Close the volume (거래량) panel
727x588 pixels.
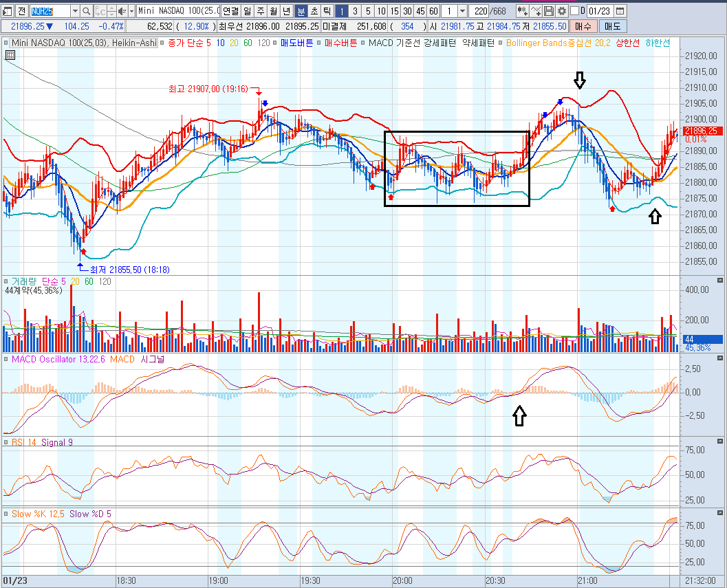719,280
